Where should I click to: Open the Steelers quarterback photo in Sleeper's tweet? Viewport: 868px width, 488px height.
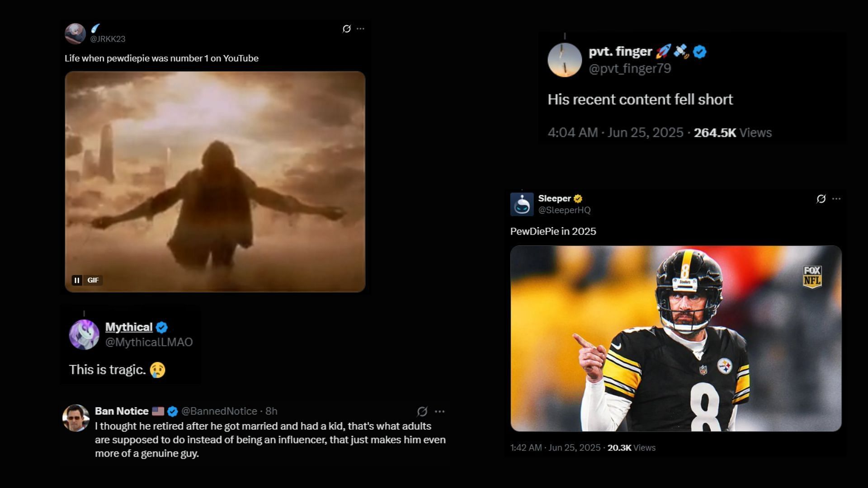(x=676, y=338)
